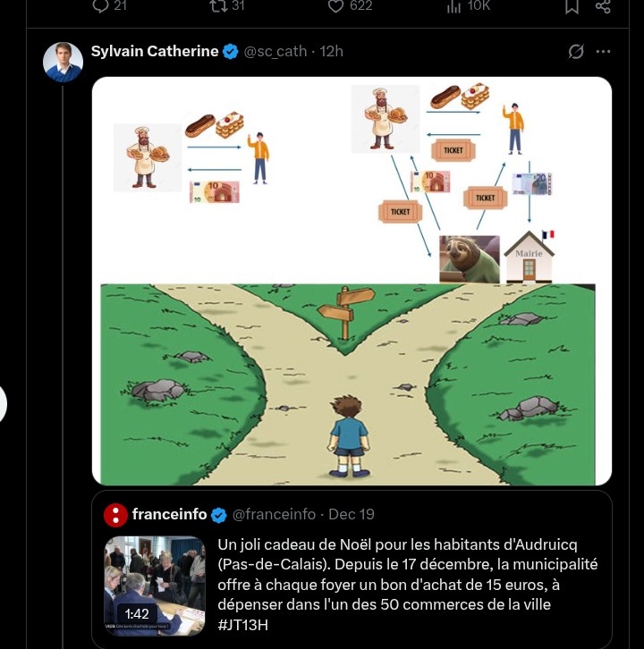Click the share icon at top right

(x=603, y=6)
